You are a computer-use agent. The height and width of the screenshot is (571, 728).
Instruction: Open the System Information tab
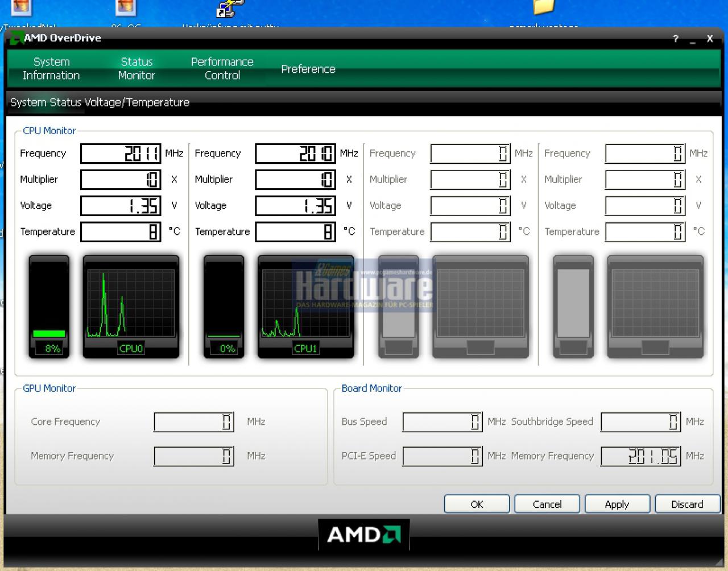pos(51,68)
